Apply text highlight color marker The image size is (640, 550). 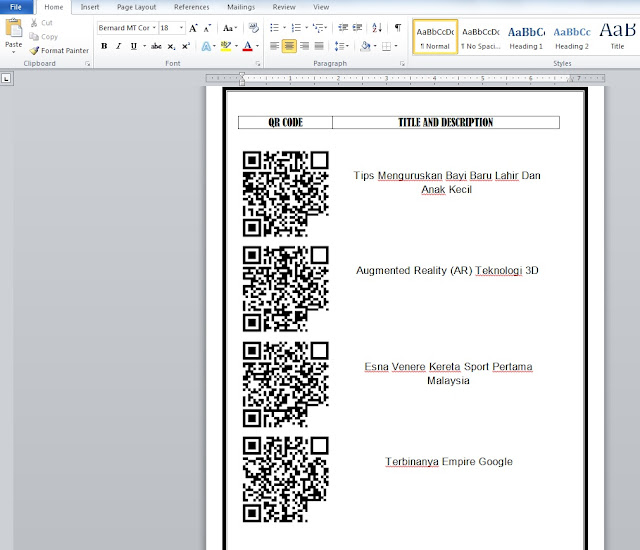click(225, 46)
